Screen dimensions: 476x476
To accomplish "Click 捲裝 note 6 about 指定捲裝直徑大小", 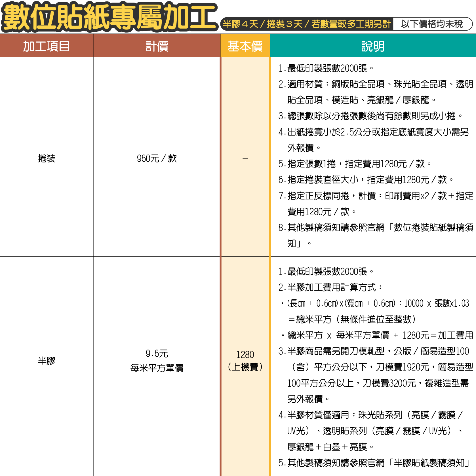I will click(366, 179).
